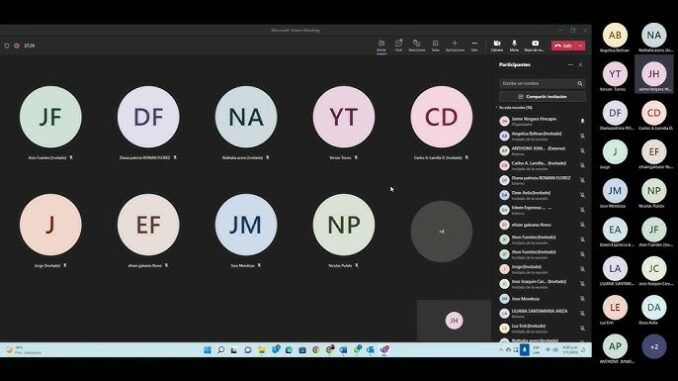Open Salas breakout rooms button
Image resolution: width=678 pixels, height=381 pixels.
(435, 45)
